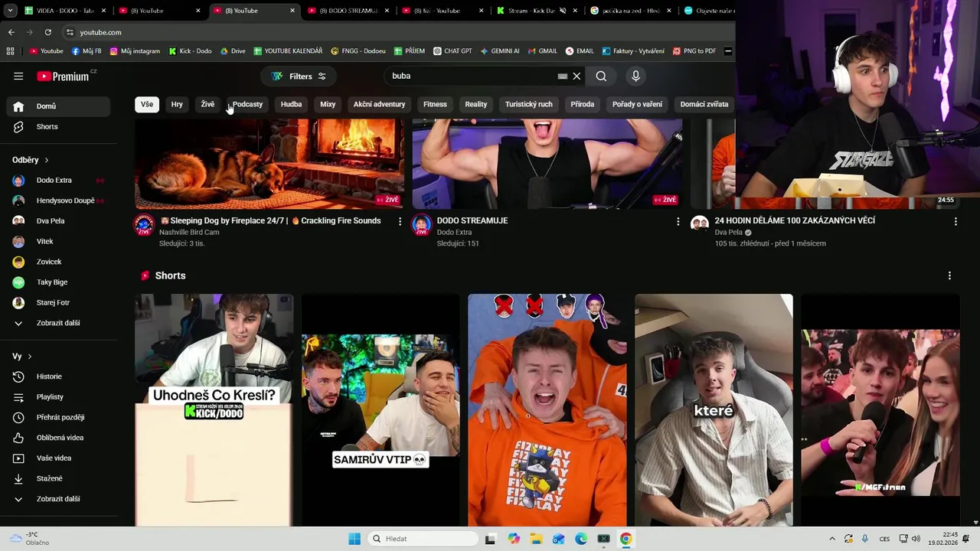980x551 pixels.
Task: Open Vaše videa in the sidebar
Action: click(x=58, y=458)
